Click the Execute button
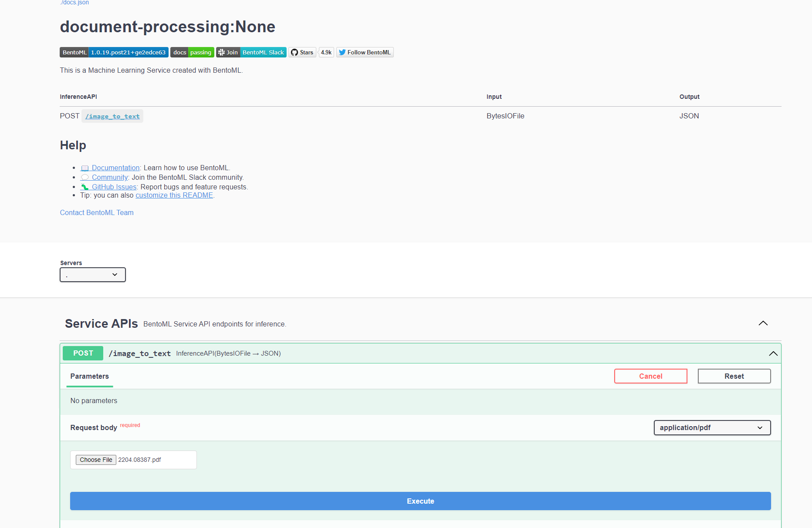This screenshot has width=812, height=528. (x=420, y=501)
